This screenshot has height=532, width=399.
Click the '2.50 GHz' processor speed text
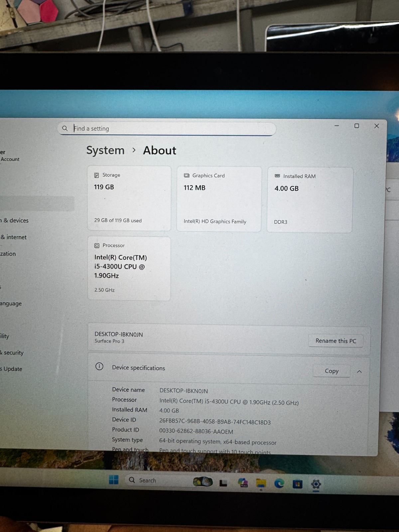(104, 290)
